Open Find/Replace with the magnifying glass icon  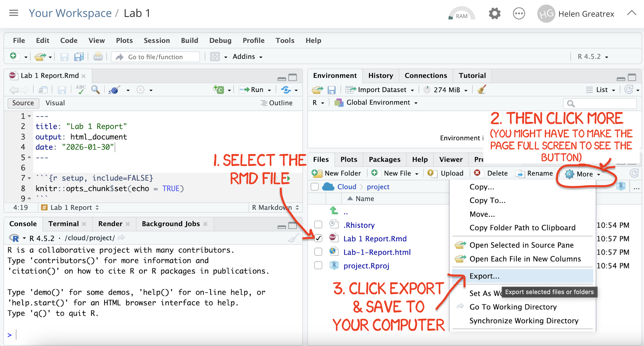click(96, 90)
